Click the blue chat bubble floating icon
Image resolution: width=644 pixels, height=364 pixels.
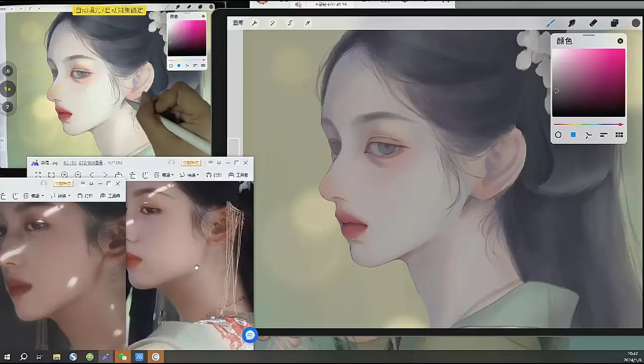(x=250, y=335)
